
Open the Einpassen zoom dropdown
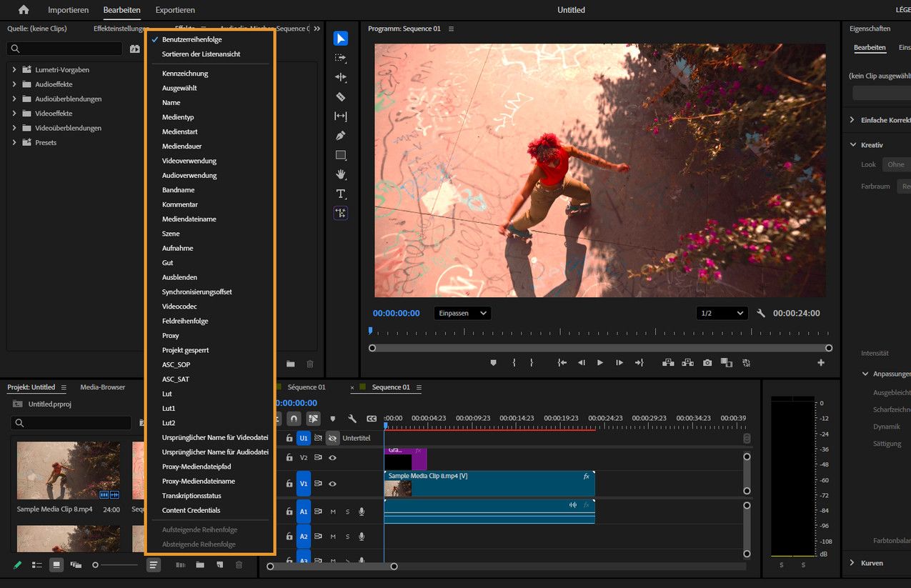[x=462, y=313]
